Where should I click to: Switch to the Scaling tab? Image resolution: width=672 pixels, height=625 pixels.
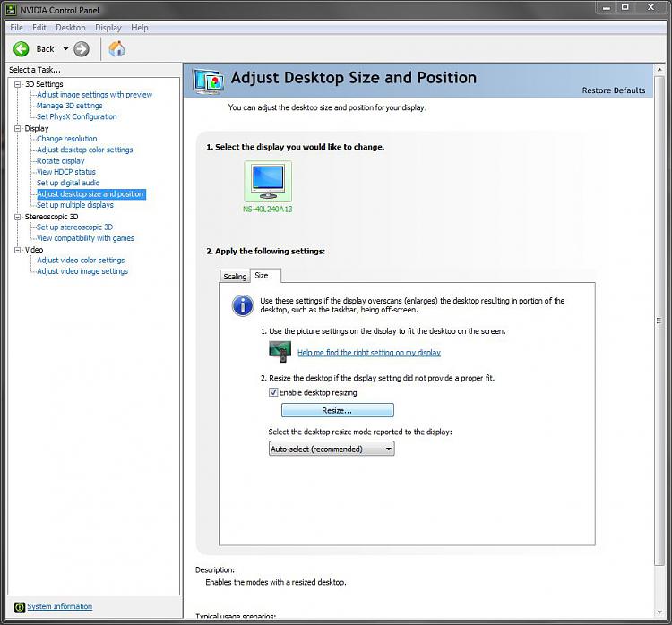coord(235,277)
